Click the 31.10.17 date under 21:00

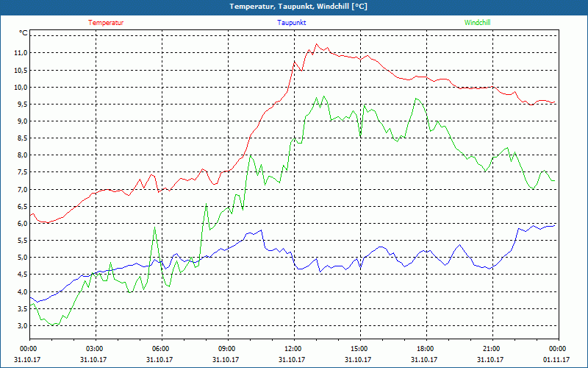[x=490, y=359]
